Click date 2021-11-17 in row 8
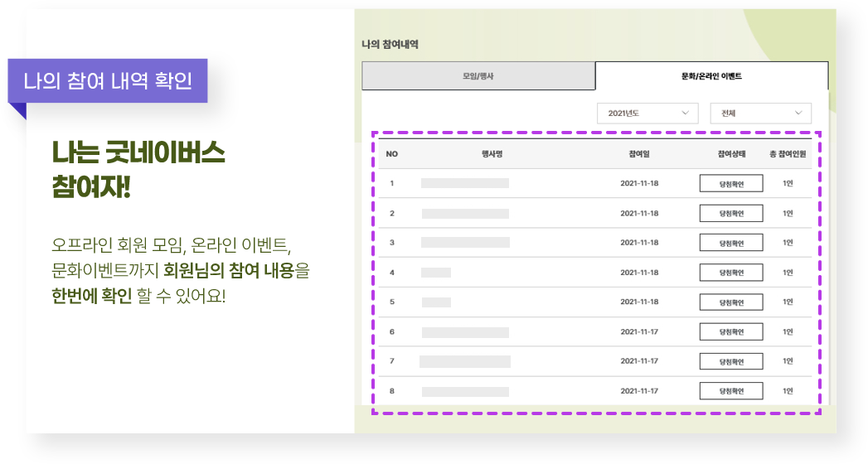 [639, 390]
